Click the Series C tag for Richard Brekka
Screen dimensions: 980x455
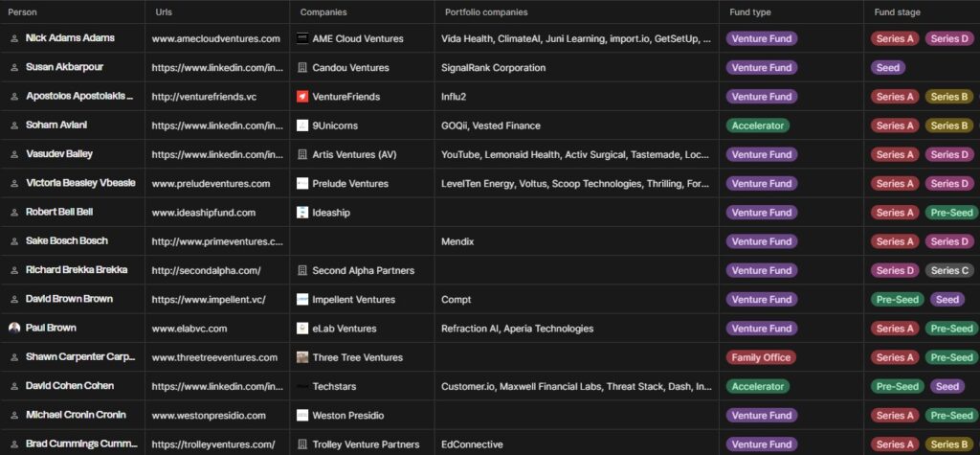pos(949,270)
